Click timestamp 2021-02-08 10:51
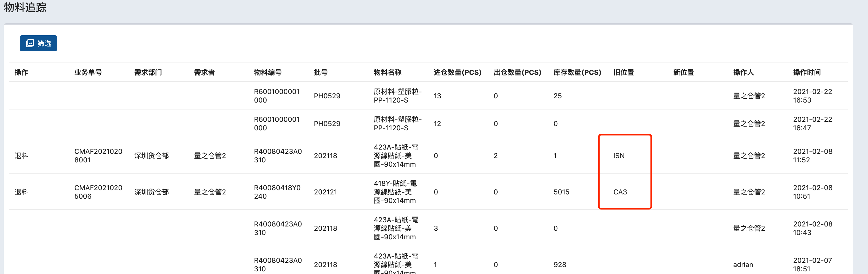868x274 pixels. pos(812,192)
